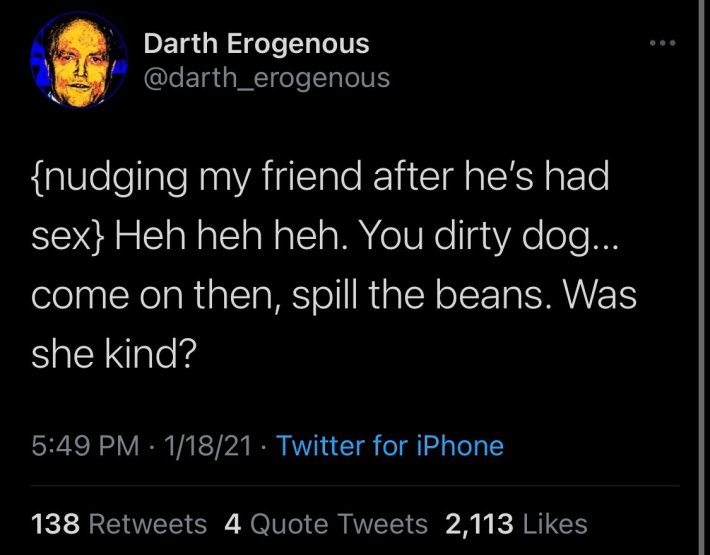
Task: Click the number 4 before Quote Tweets
Action: point(231,523)
